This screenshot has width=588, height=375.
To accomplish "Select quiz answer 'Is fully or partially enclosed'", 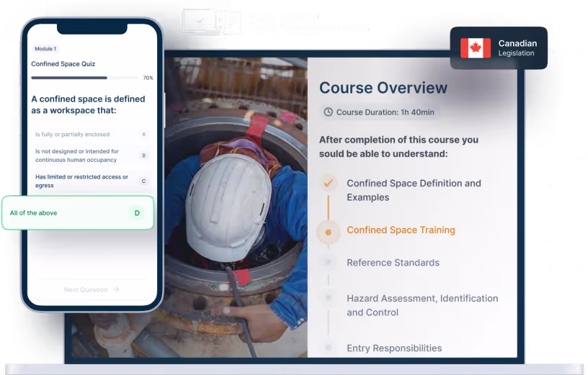I will coord(92,135).
